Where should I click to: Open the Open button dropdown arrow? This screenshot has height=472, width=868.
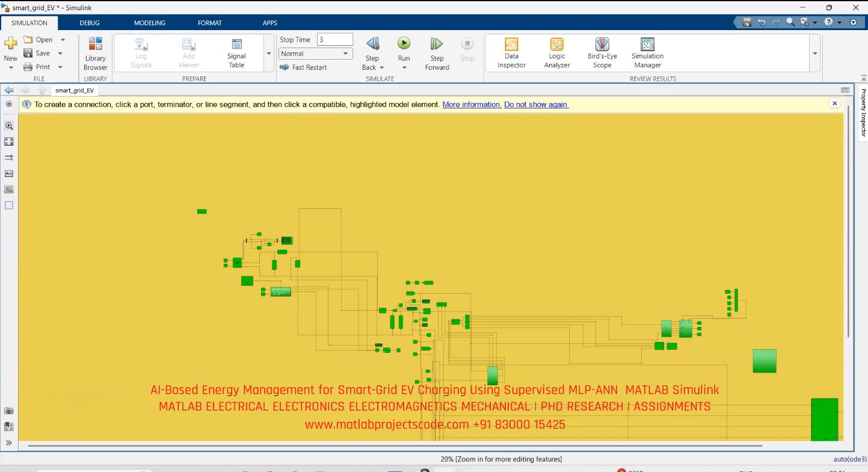point(63,40)
